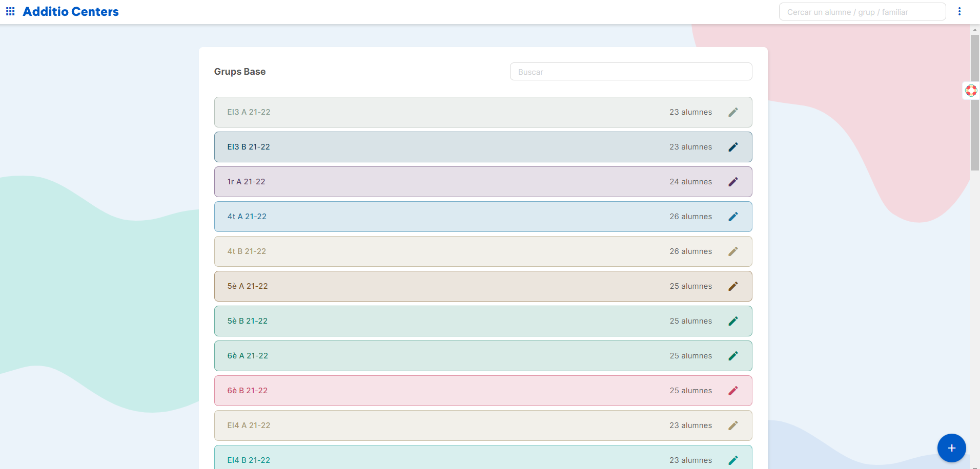Screen dimensions: 980x469
Task: Open the Additio Centers home link
Action: (71, 12)
